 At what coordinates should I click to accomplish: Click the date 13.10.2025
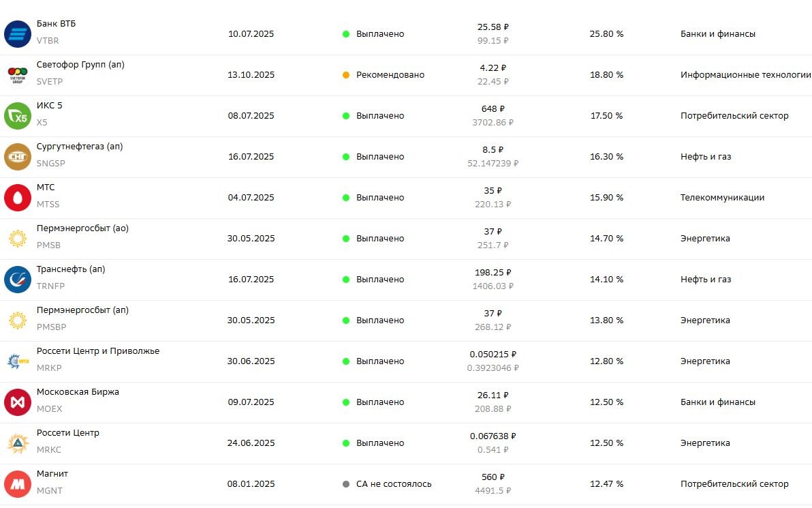coord(251,75)
